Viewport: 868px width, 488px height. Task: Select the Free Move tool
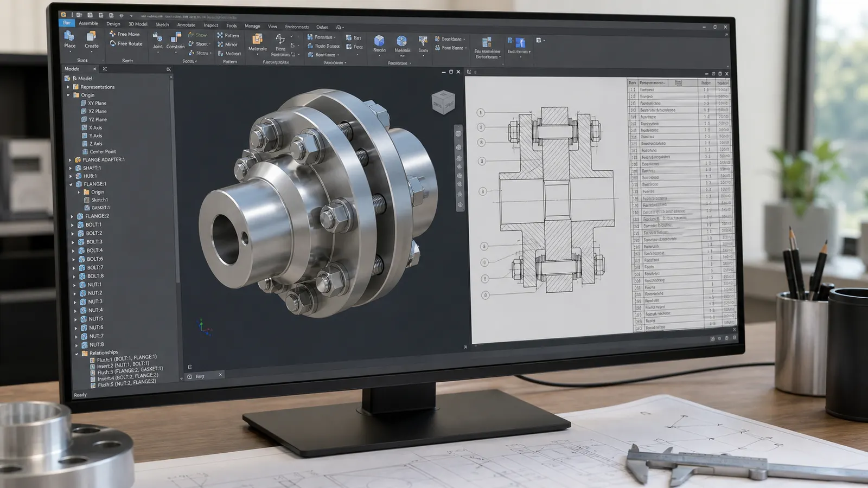click(x=124, y=34)
